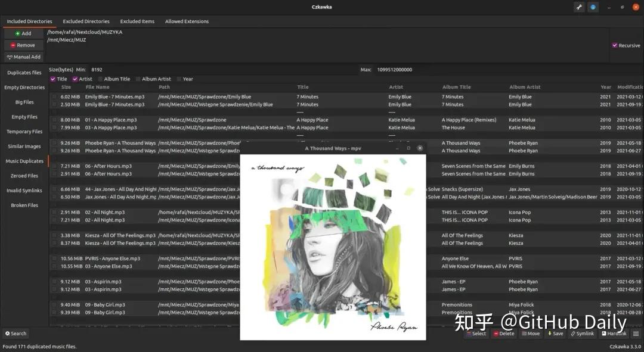Click album title The House
Viewport: 644px width, 352px height.
pyautogui.click(x=453, y=127)
